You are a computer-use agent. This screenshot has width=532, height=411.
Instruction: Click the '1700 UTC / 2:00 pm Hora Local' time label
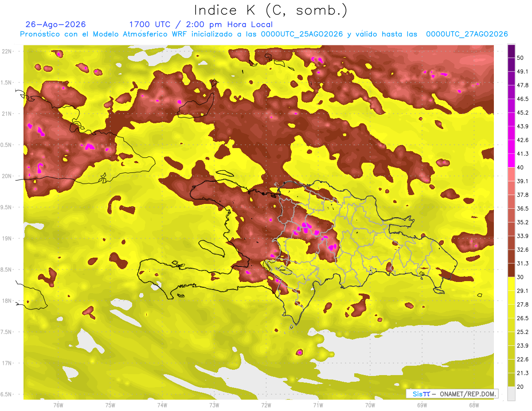tap(201, 24)
